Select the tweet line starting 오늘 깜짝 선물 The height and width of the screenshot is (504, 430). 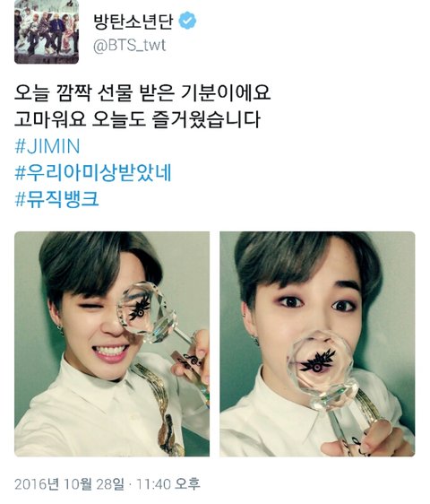pos(142,93)
